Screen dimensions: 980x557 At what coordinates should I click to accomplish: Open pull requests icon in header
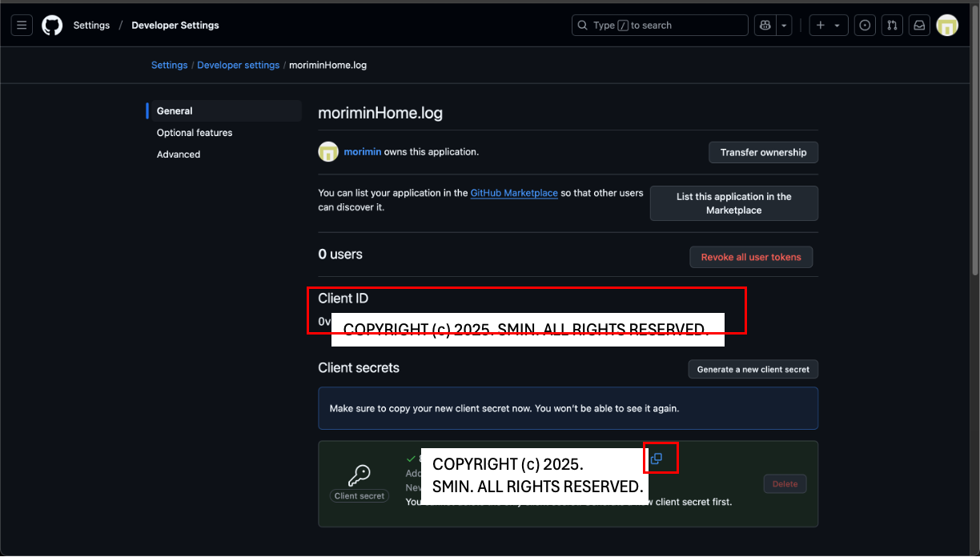point(892,26)
